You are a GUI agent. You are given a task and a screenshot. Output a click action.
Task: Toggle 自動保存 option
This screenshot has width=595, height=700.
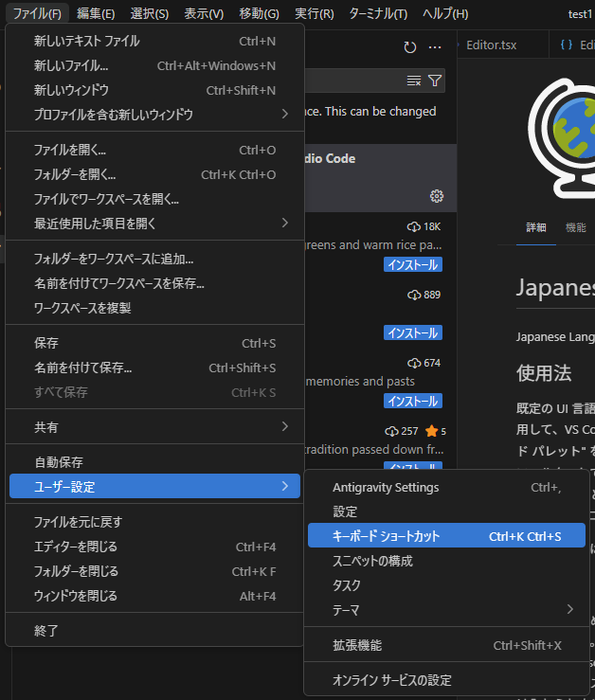coord(154,462)
